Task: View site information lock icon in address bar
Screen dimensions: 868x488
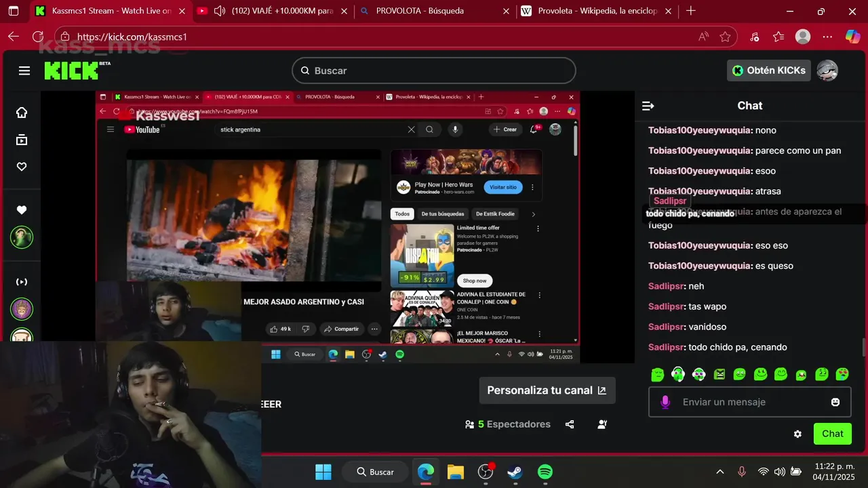Action: pyautogui.click(x=64, y=37)
